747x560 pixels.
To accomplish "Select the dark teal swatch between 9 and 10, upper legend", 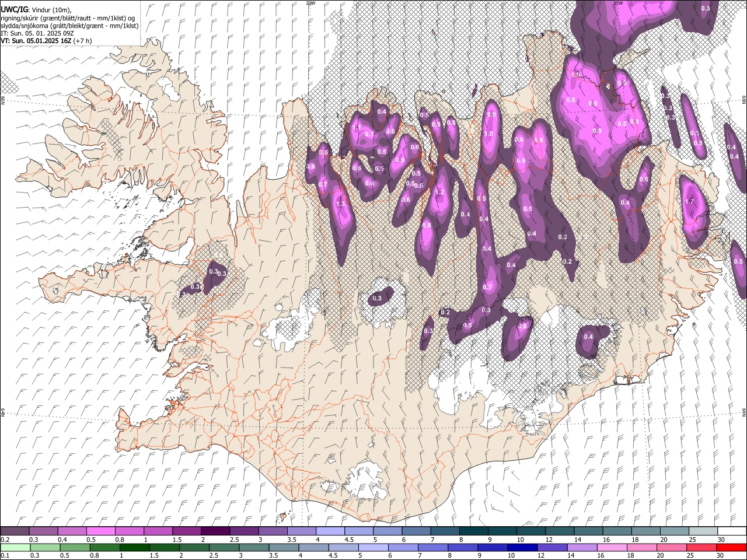I will click(502, 531).
